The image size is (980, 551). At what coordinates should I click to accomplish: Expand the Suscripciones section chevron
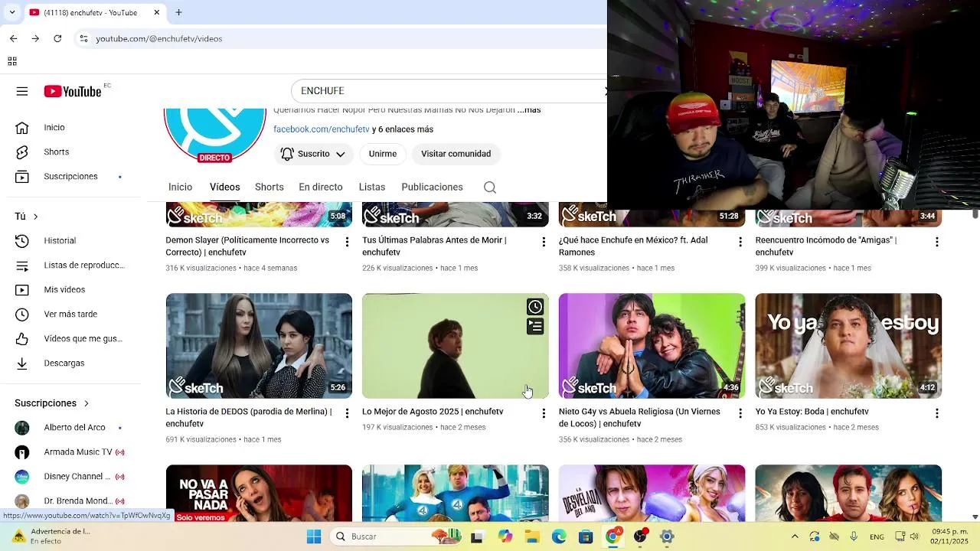[86, 403]
